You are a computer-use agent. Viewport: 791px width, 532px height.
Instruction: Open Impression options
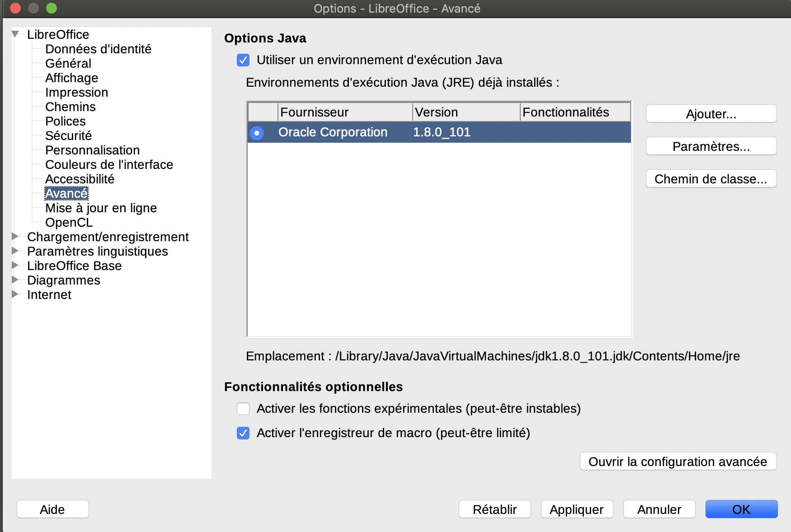point(76,92)
